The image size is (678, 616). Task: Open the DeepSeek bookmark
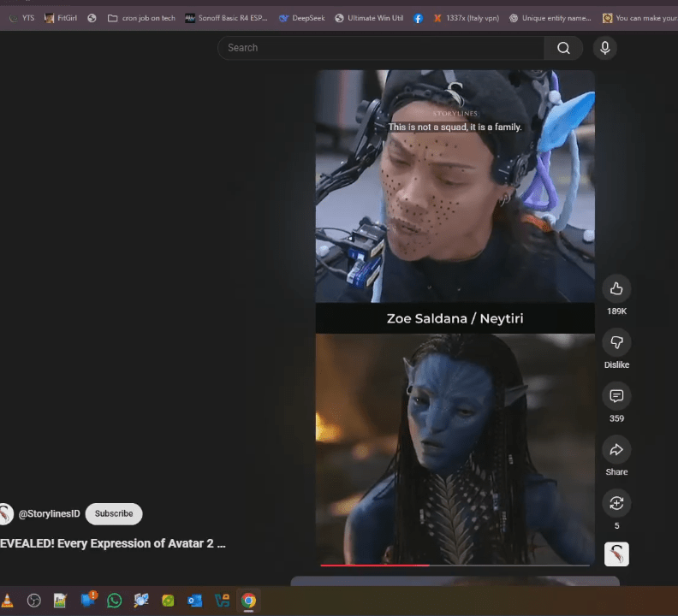tap(301, 18)
